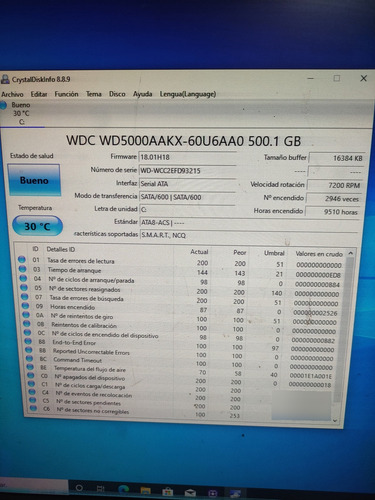Click the 30 °C temperature button

[x=37, y=226]
